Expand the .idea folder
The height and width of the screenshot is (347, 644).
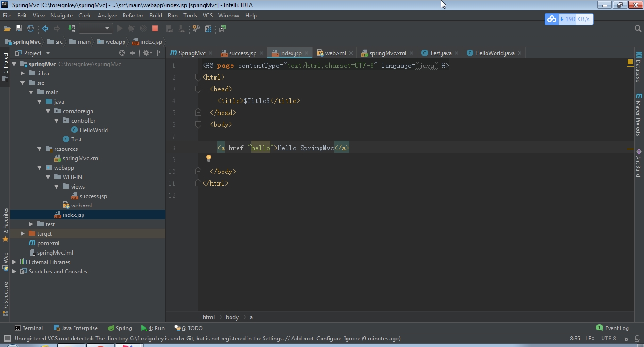click(22, 74)
